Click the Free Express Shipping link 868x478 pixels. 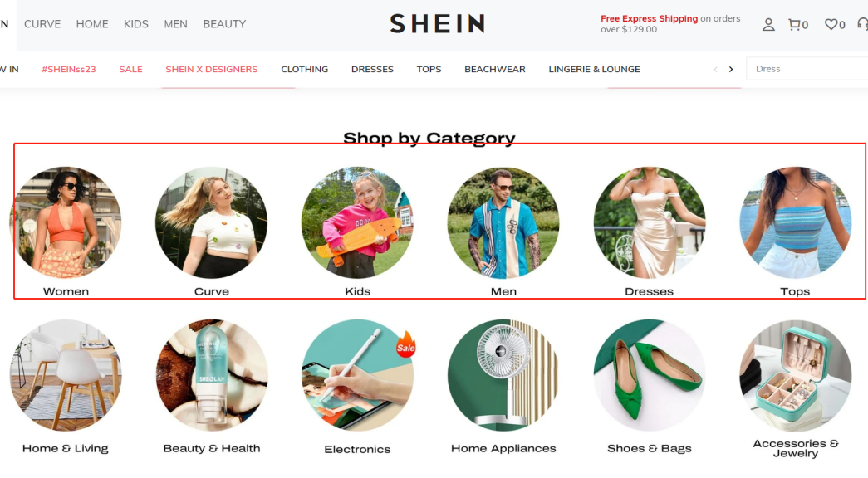649,18
